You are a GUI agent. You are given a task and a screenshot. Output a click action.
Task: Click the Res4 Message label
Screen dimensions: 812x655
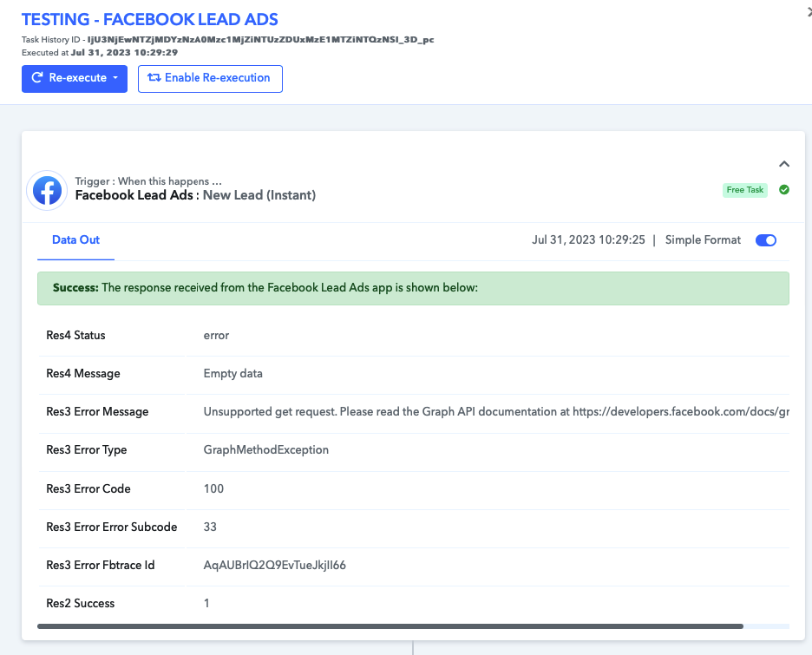point(83,373)
